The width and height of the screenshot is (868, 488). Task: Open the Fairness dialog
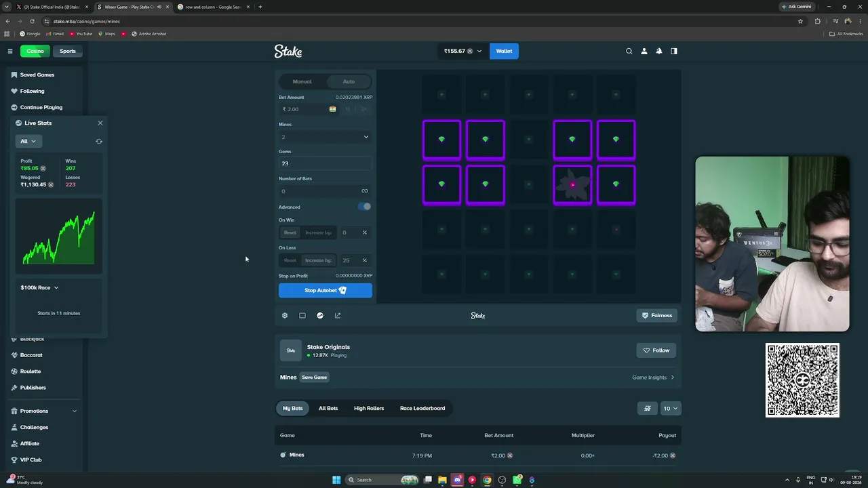[x=657, y=315]
